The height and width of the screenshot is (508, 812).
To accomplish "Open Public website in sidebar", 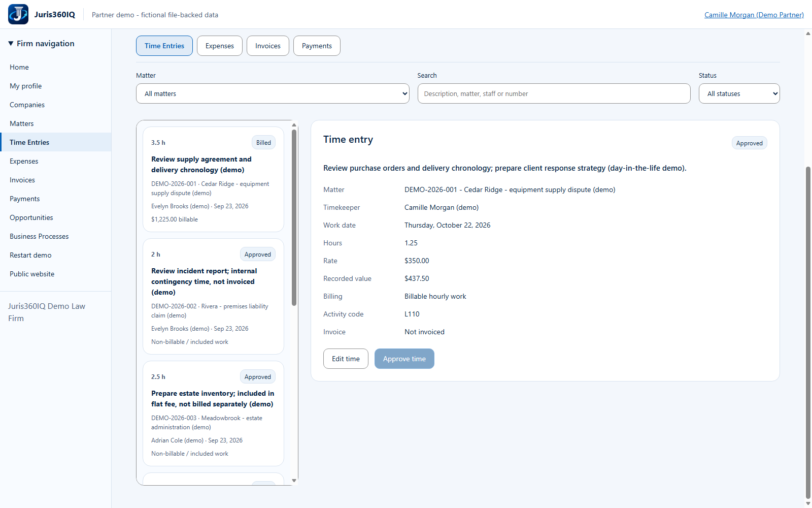I will [x=56, y=274].
